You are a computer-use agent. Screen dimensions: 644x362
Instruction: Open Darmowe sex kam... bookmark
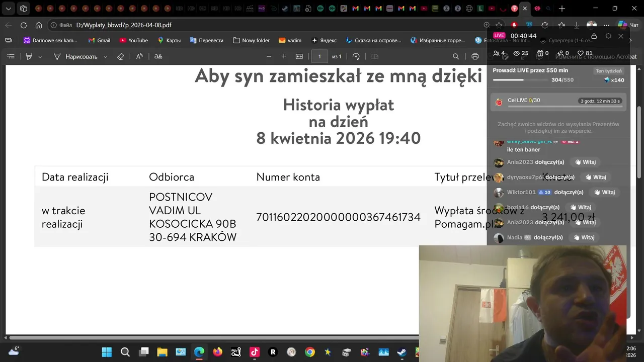(x=50, y=40)
